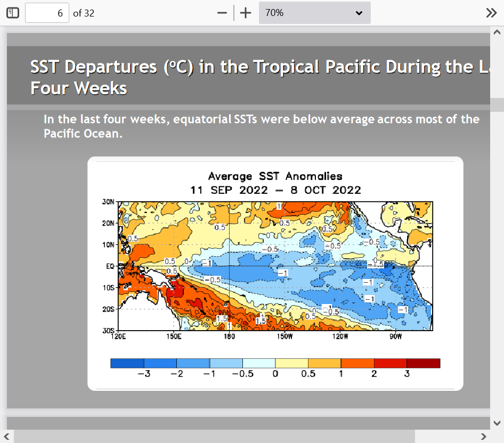Click the horizontal scrollbar right arrow
The image size is (504, 443).
(x=483, y=437)
